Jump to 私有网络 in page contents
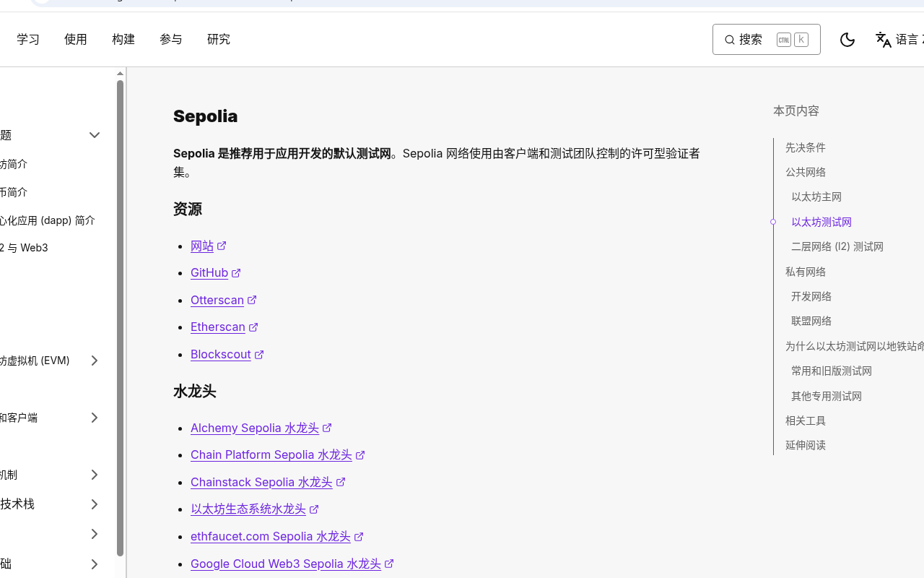This screenshot has height=578, width=924. click(806, 272)
